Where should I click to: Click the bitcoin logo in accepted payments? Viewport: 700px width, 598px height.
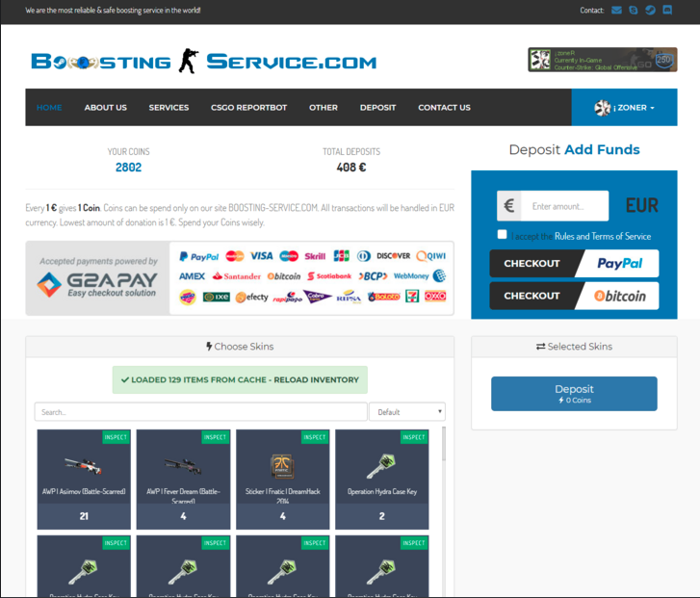(x=284, y=276)
